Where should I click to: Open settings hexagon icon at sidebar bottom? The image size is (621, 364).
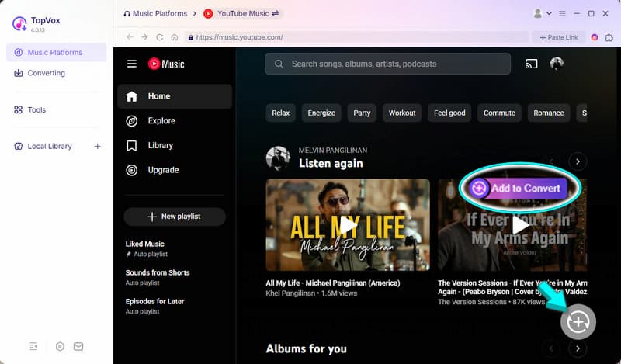60,347
